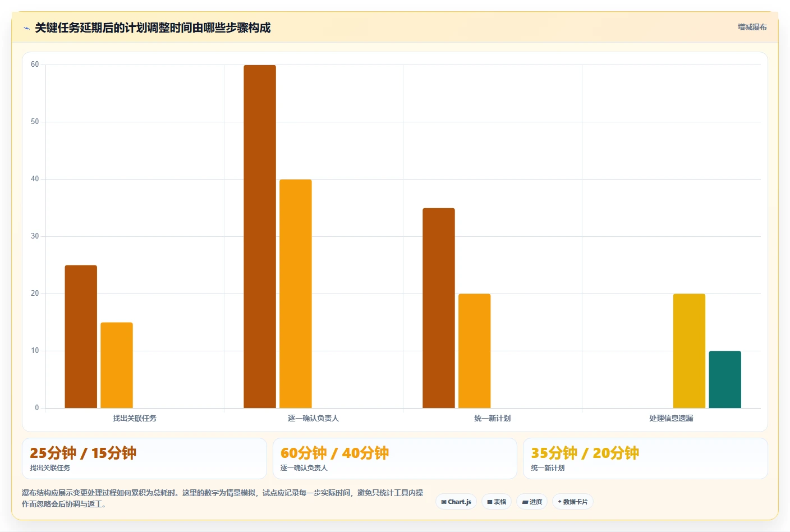Select the Chart.js chip
The width and height of the screenshot is (790, 532).
456,502
